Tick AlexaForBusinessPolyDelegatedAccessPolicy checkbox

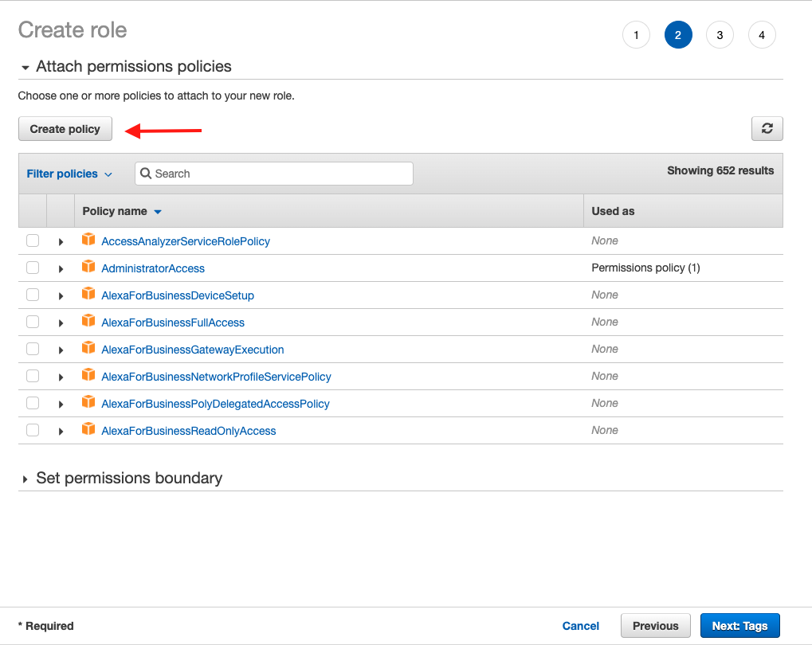coord(33,403)
